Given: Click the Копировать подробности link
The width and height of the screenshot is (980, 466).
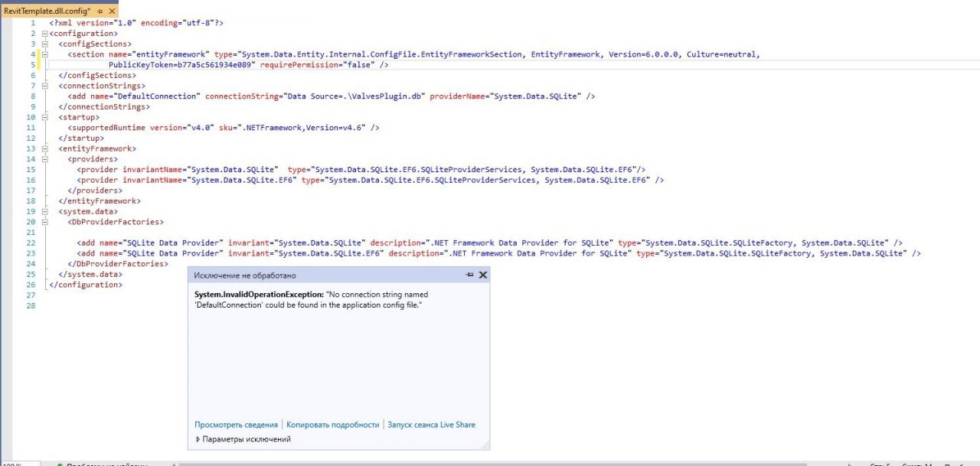Looking at the screenshot, I should (333, 425).
